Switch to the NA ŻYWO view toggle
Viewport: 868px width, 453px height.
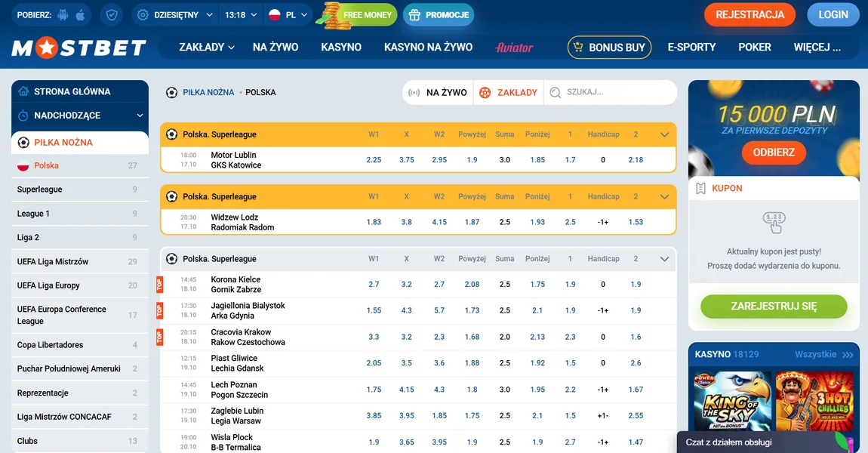(x=438, y=92)
